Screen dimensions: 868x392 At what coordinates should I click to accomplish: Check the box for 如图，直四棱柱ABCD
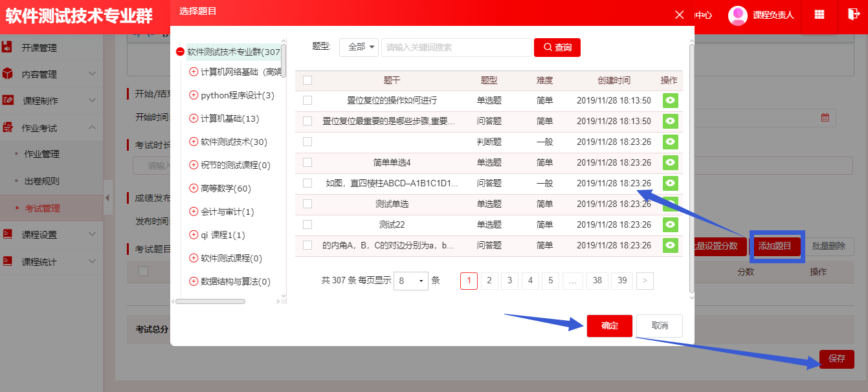coord(307,183)
